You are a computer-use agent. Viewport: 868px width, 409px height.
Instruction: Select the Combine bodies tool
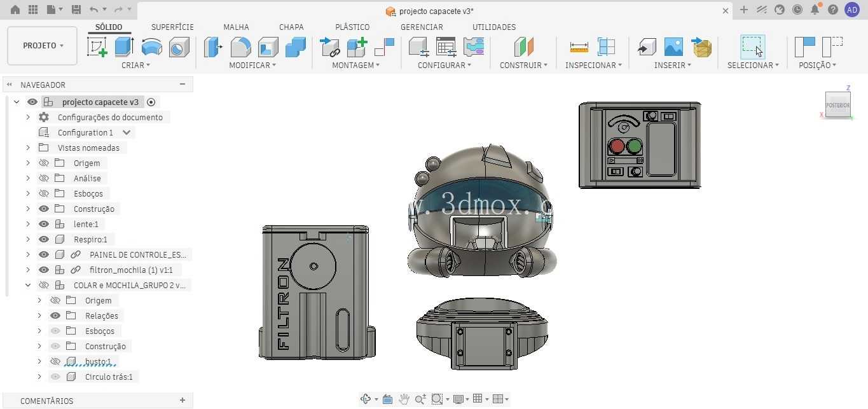tap(295, 47)
